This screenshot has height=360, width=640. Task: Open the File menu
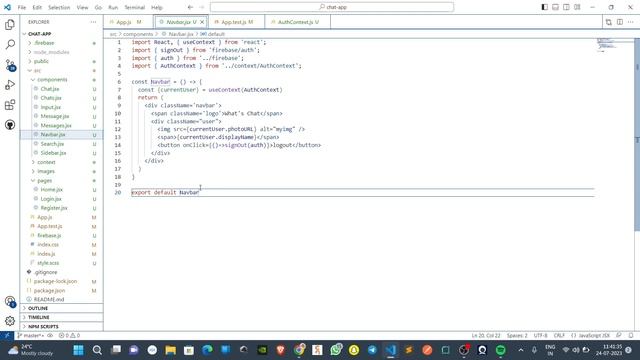pos(22,7)
